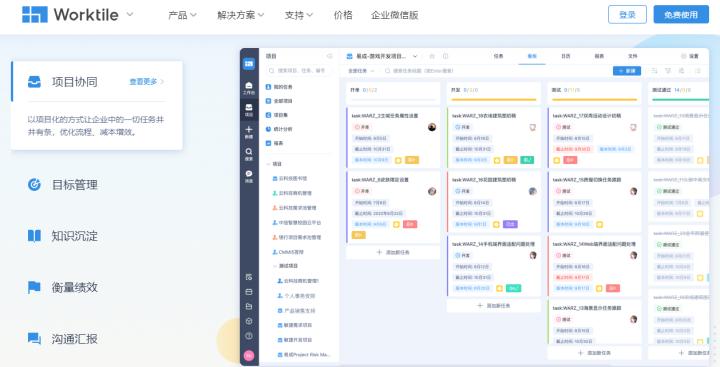Star the project via the icon next to its title
720x367 pixels.
pyautogui.click(x=432, y=56)
